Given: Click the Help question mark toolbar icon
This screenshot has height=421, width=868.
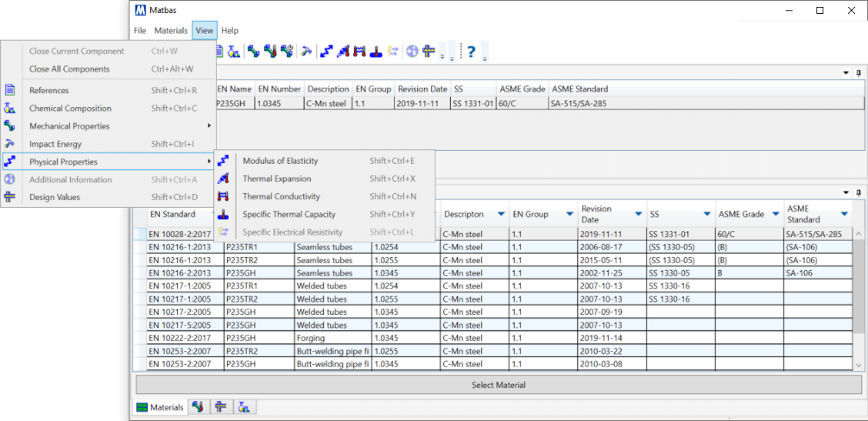Looking at the screenshot, I should coord(472,51).
